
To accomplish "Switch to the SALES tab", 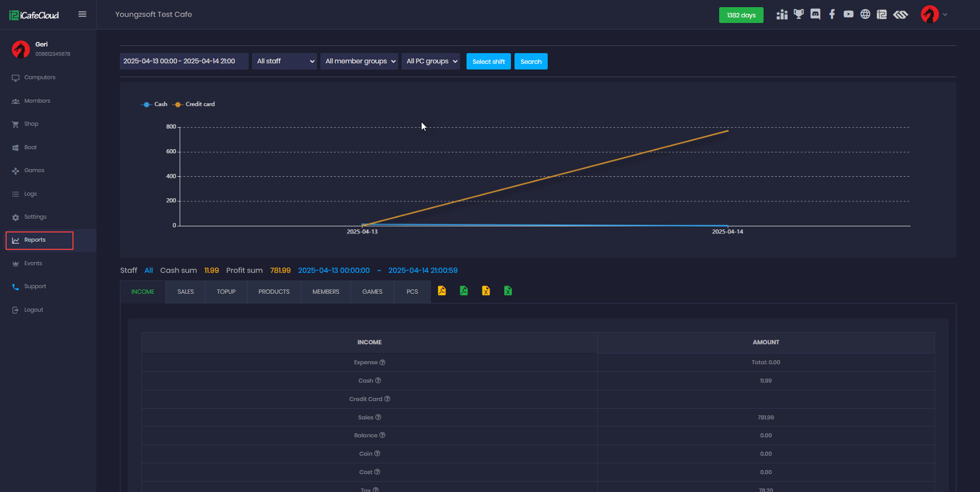I will (x=185, y=292).
